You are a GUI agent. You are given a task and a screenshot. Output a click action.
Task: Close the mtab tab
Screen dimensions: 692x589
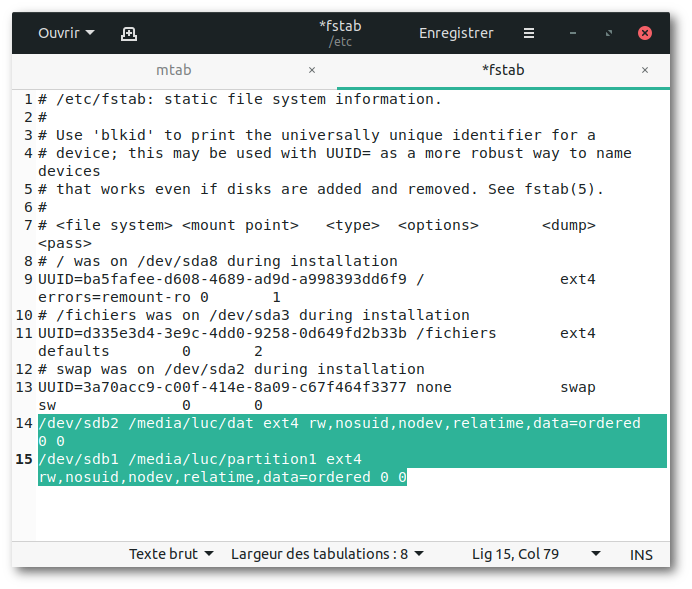coord(312,70)
